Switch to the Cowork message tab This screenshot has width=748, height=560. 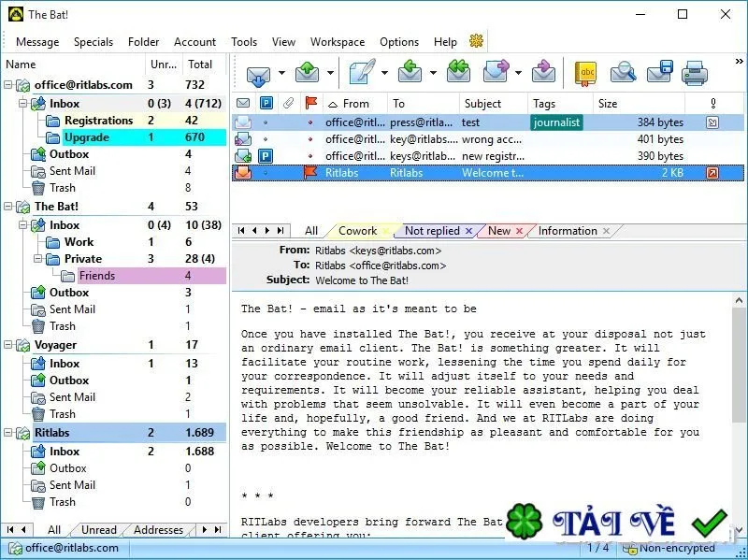[358, 231]
